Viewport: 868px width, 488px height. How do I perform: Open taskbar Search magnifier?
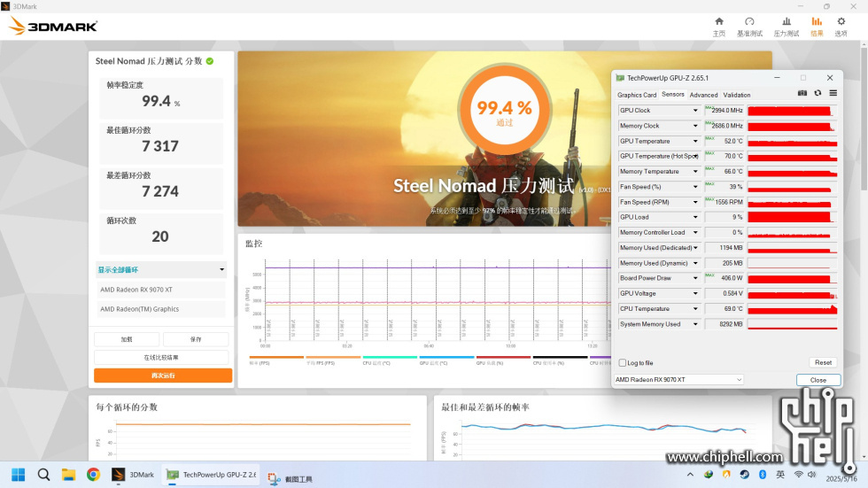[43, 475]
